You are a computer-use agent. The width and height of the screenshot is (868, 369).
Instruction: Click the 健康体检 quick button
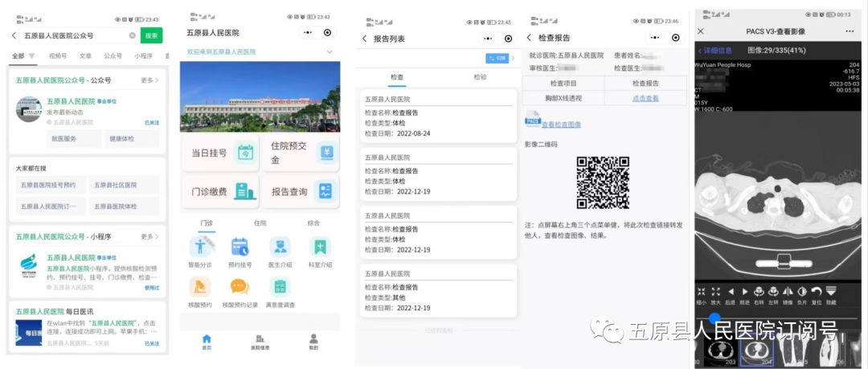pyautogui.click(x=132, y=138)
